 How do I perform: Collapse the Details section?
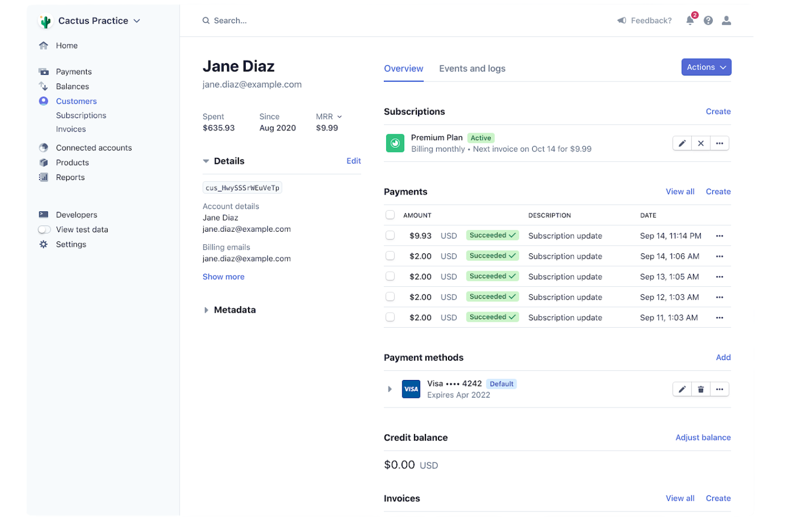pyautogui.click(x=205, y=161)
